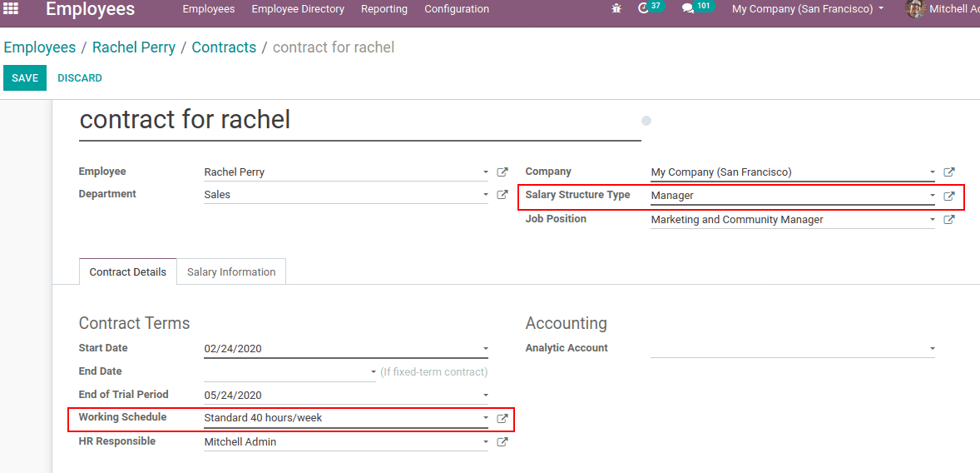The image size is (980, 473).
Task: Click the contract name title field
Action: tap(360, 120)
